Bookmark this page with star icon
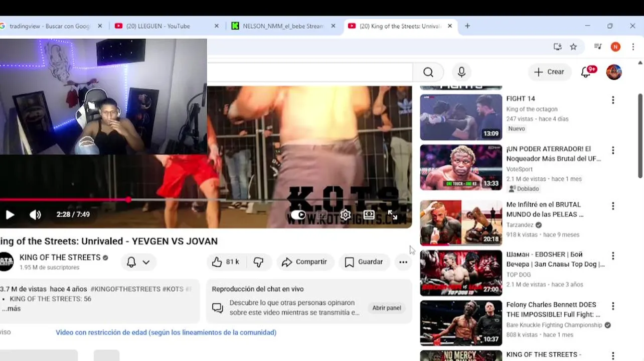This screenshot has height=361, width=644. (x=573, y=47)
